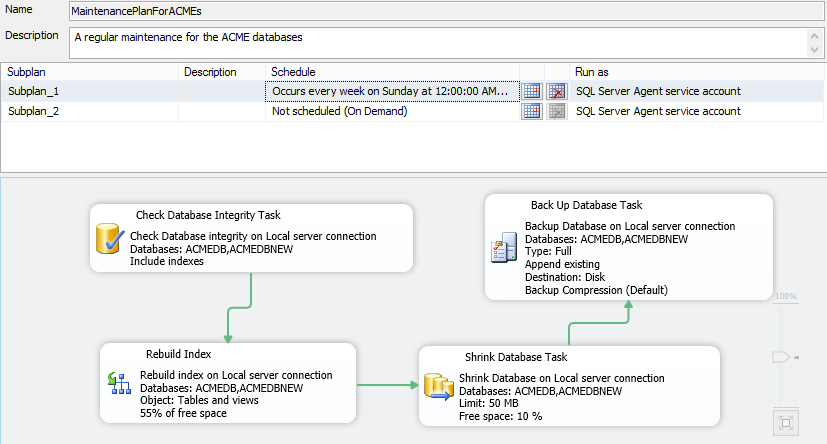827x444 pixels.
Task: Select Shrink Database task icon
Action: tap(439, 388)
